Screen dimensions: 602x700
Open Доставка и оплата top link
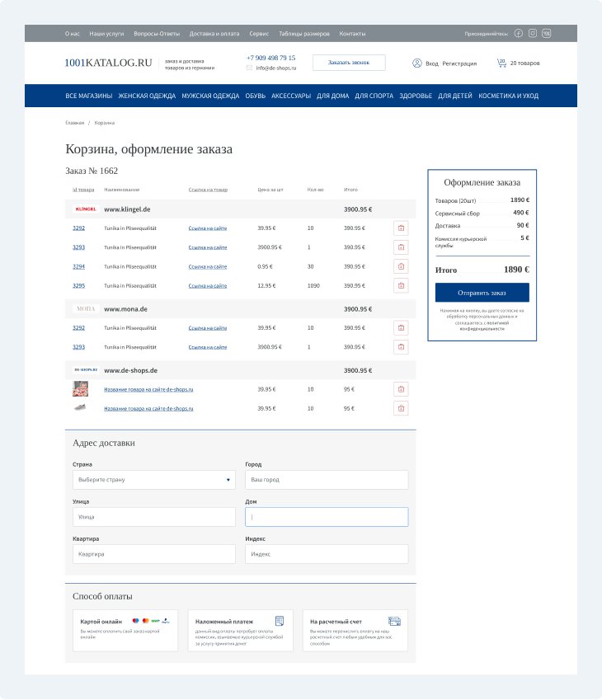(214, 34)
